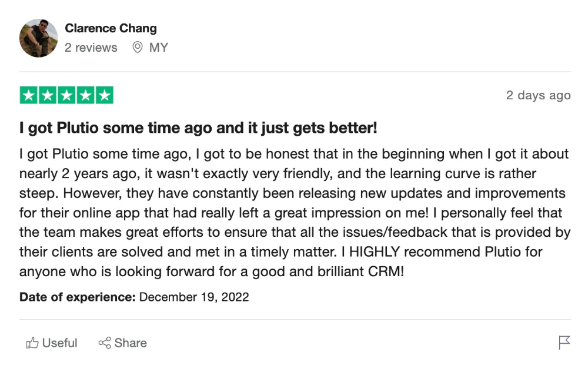Click the 2 days ago timestamp
Screen dimensions: 588x369
pos(538,96)
